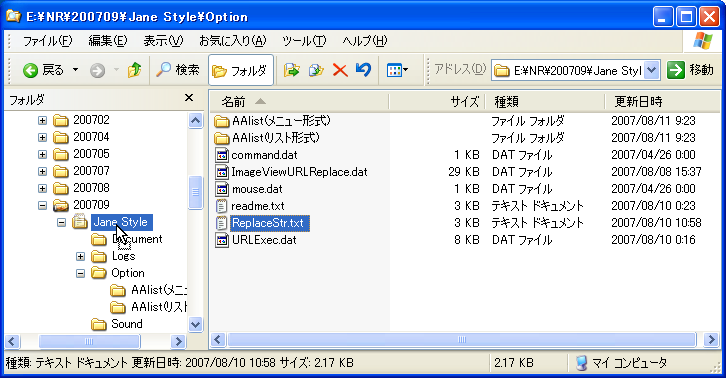The image size is (726, 378).
Task: Select the Jane Style folder in tree
Action: pos(121,222)
